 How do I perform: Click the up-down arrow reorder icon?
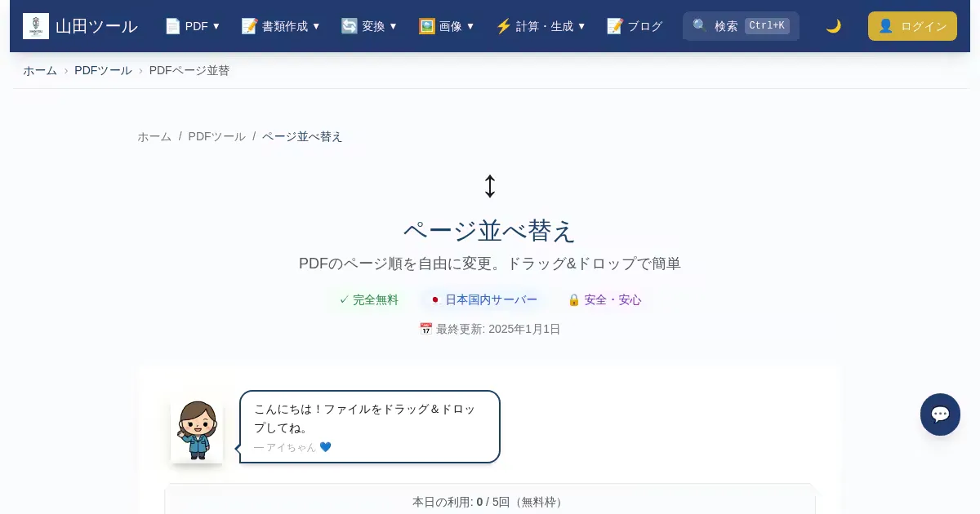coord(490,186)
